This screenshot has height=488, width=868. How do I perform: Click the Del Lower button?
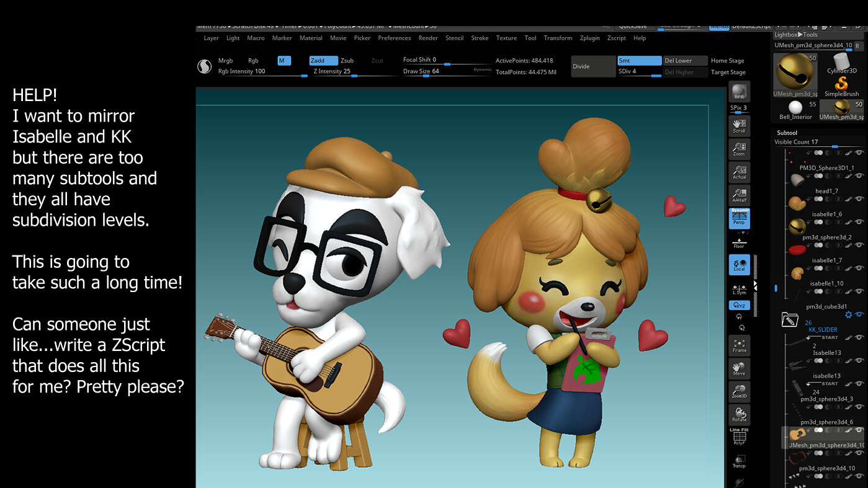685,61
